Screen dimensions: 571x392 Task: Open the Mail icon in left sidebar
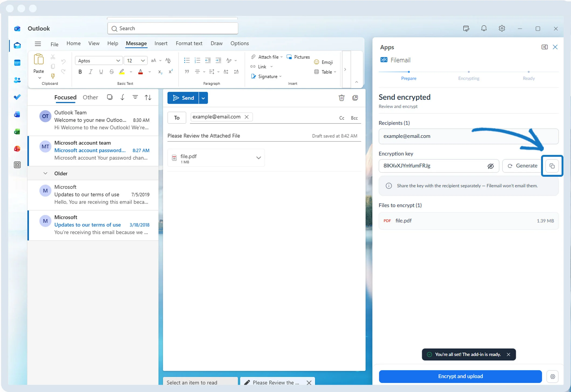tap(17, 45)
